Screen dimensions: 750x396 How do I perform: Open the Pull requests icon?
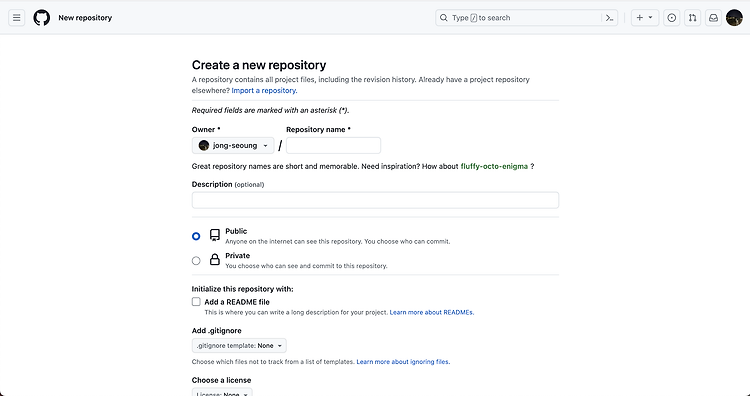[692, 18]
